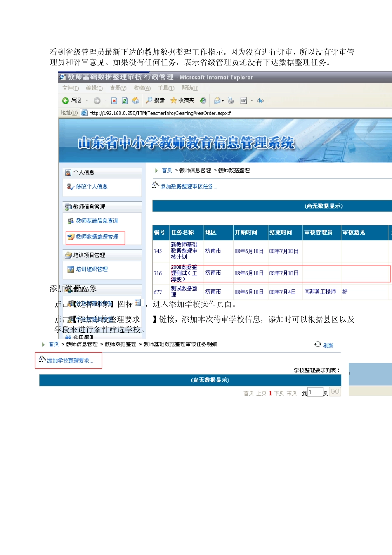Click the GO pagination button

pyautogui.click(x=335, y=391)
